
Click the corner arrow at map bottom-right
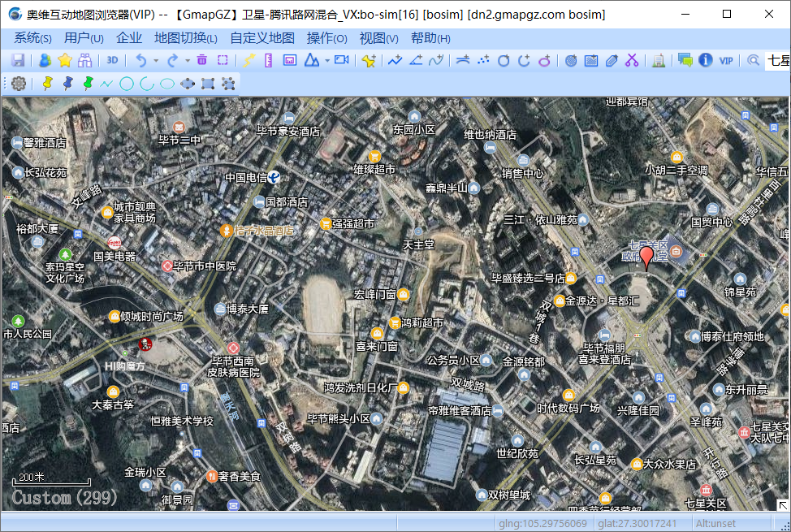[x=782, y=504]
